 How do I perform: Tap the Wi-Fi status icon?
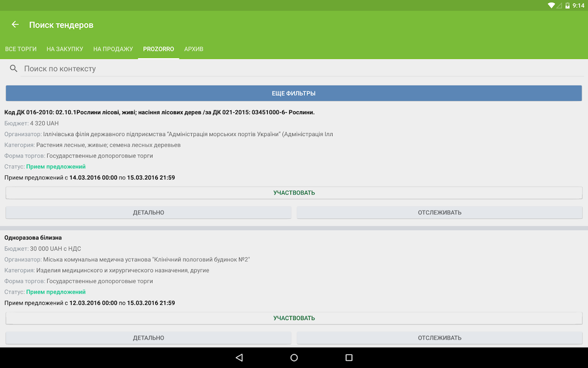(x=551, y=6)
